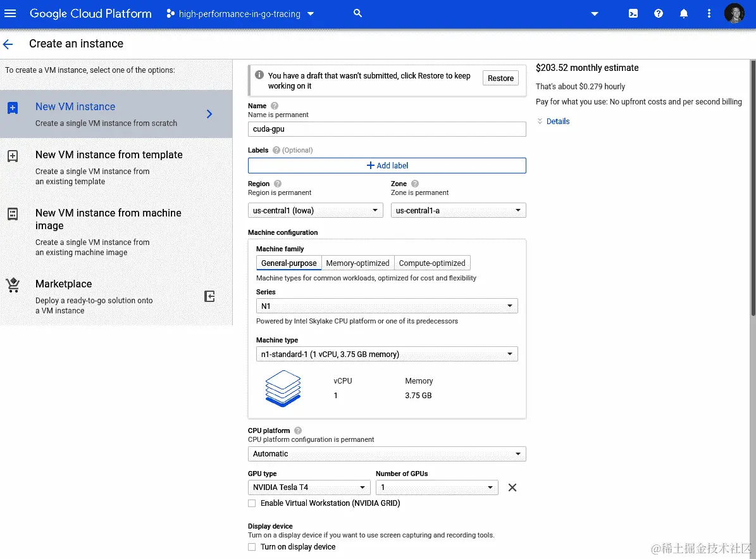
Task: Click the user account avatar
Action: (734, 13)
